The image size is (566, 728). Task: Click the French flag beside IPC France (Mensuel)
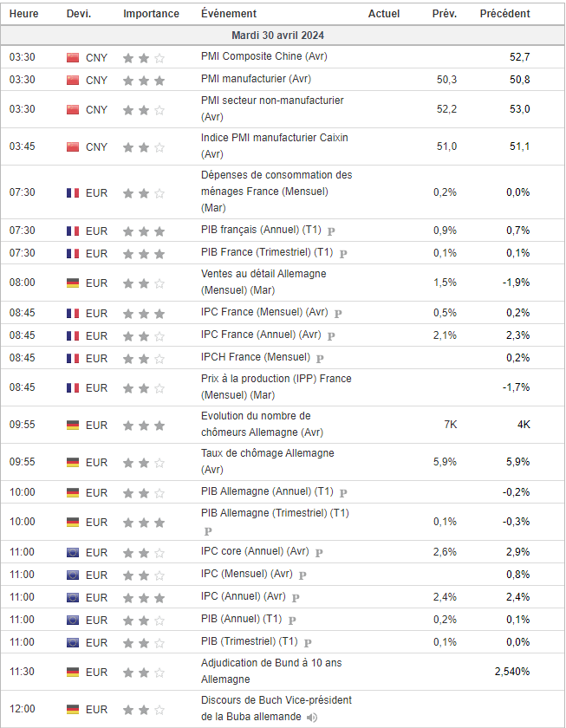point(73,314)
